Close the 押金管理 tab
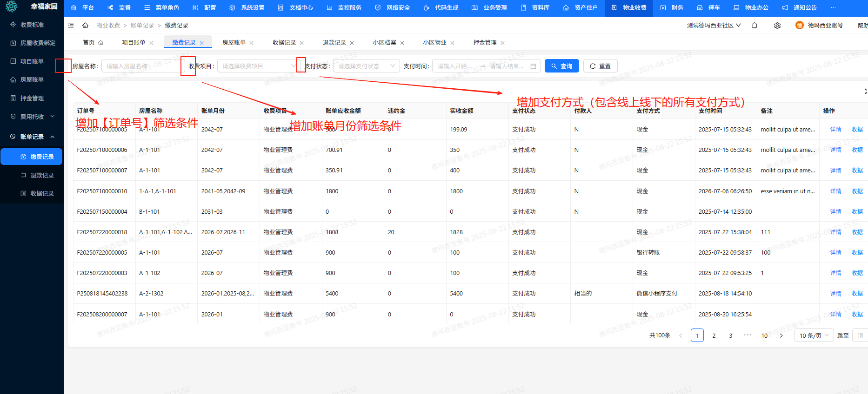Viewport: 868px width, 394px height. click(x=502, y=43)
